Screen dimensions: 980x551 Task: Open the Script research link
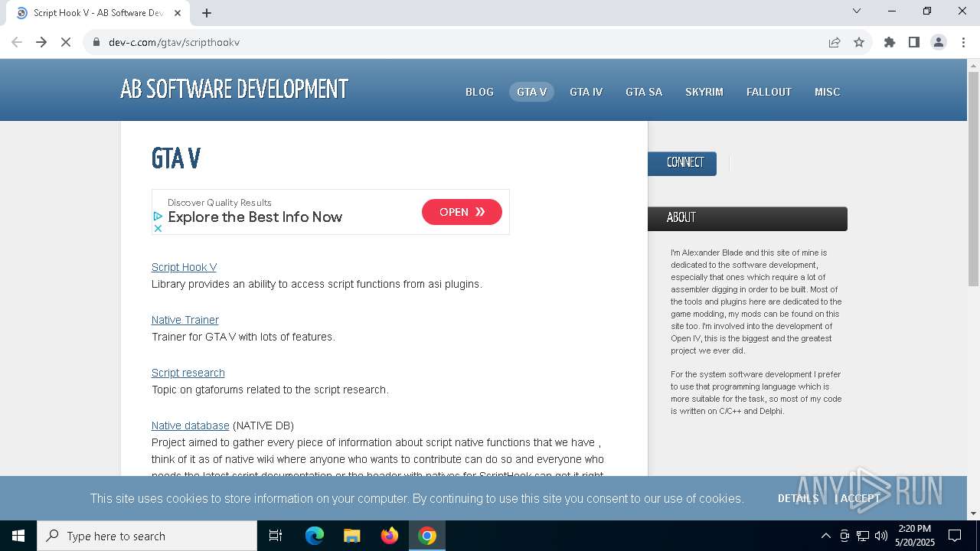[188, 373]
